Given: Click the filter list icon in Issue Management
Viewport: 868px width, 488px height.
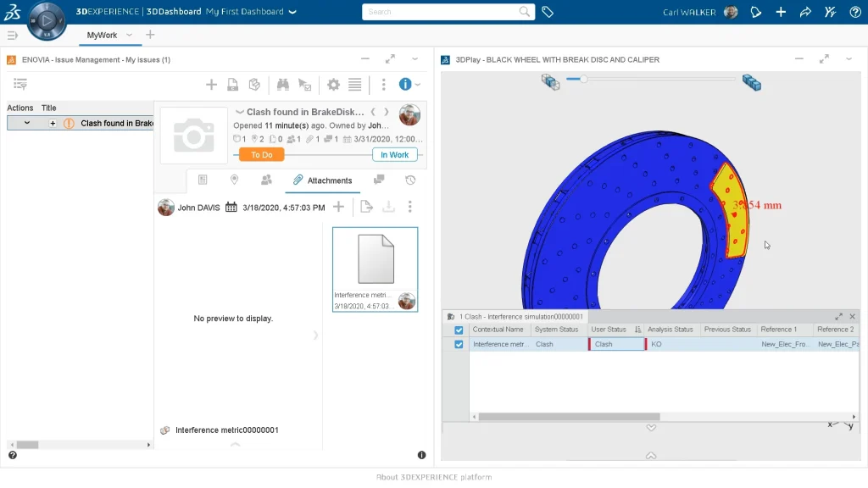Looking at the screenshot, I should pos(20,84).
